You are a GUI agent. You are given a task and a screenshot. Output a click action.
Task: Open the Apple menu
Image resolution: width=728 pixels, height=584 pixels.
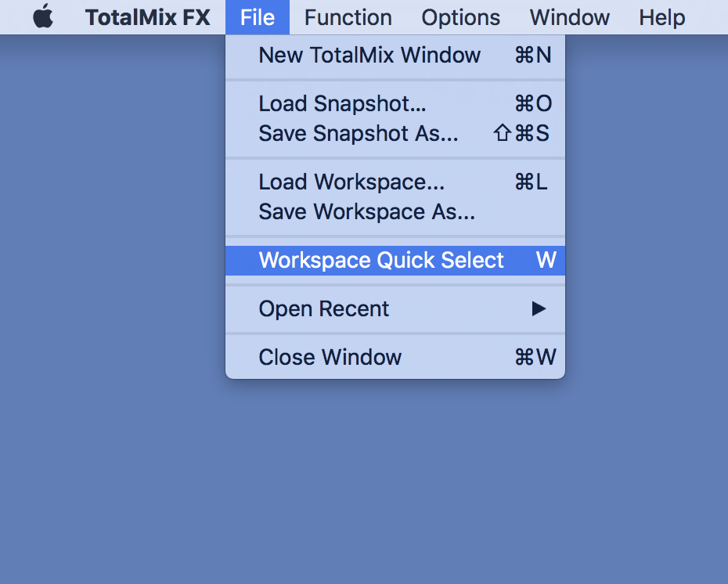coord(43,17)
